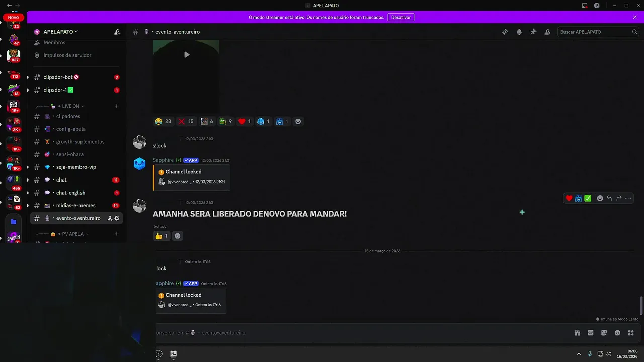The image size is (644, 362).
Task: Quick-react with the heart in hover toolbar
Action: click(x=569, y=198)
